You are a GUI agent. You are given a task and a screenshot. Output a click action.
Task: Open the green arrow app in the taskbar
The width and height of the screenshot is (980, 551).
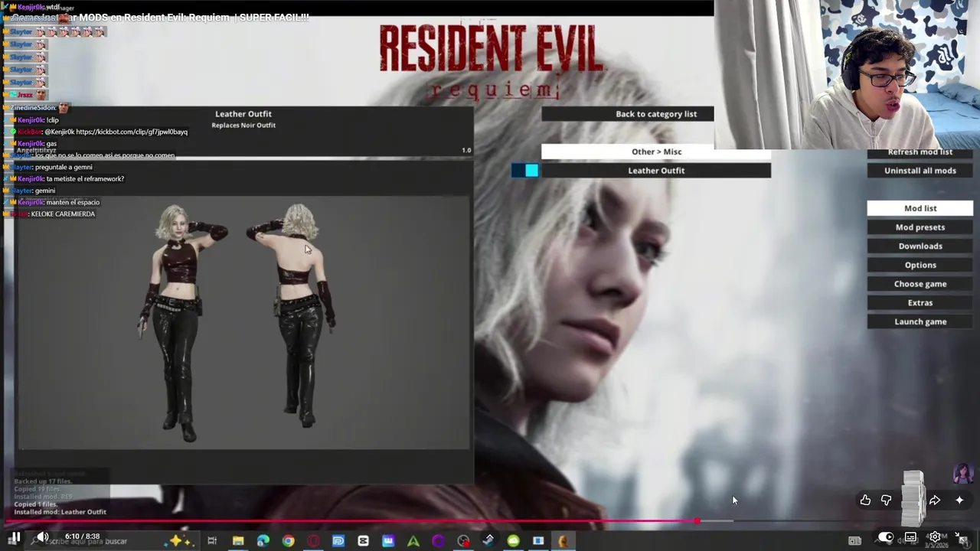(x=413, y=541)
